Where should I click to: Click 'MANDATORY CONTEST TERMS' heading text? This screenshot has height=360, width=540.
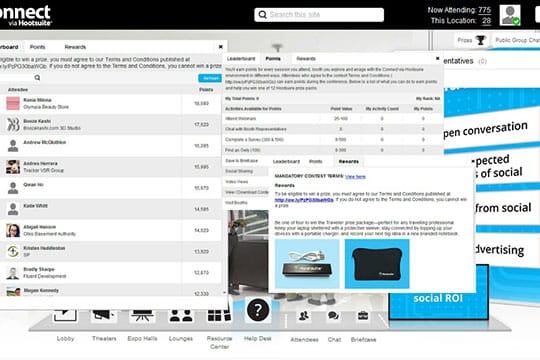point(309,176)
